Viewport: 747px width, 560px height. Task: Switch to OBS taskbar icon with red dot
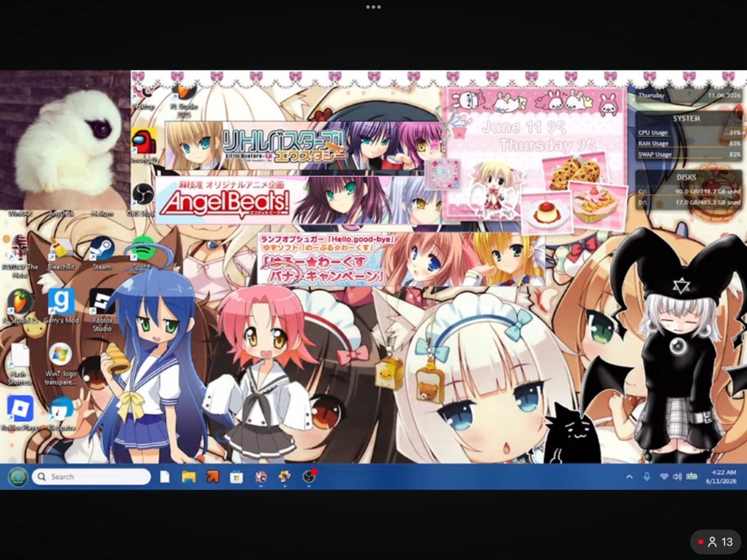tap(308, 477)
